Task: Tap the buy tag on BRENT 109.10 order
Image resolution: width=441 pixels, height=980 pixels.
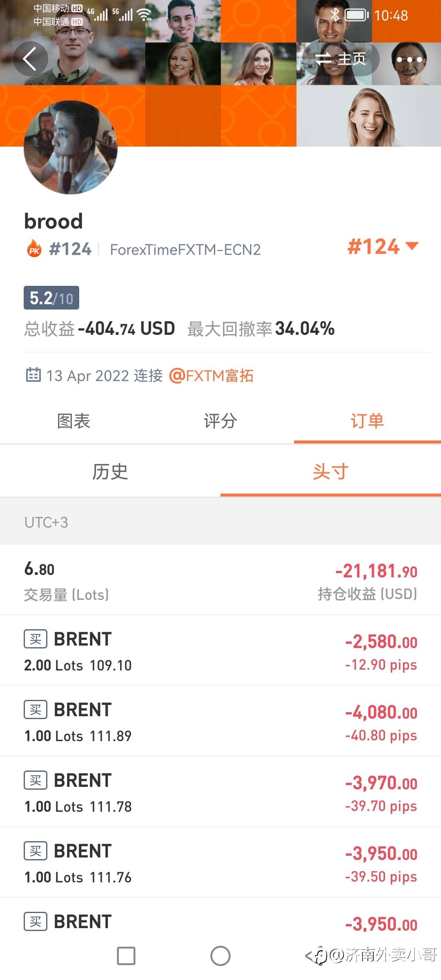Action: tap(36, 639)
